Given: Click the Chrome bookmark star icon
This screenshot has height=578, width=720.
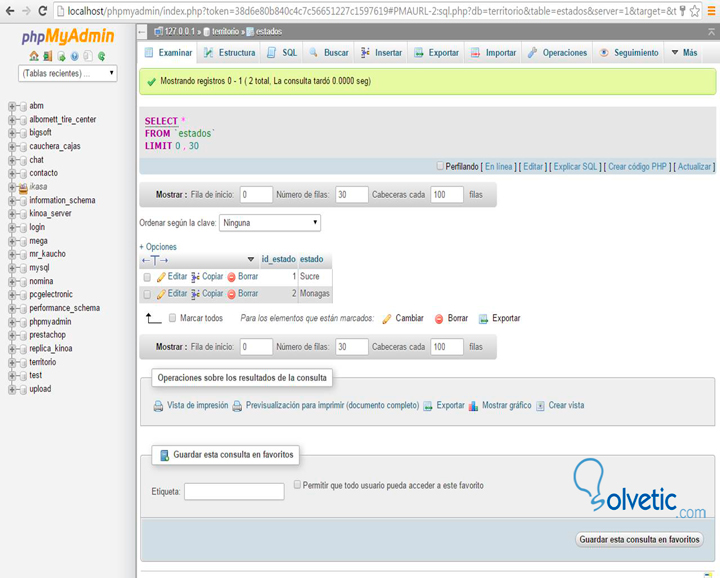Looking at the screenshot, I should click(695, 11).
